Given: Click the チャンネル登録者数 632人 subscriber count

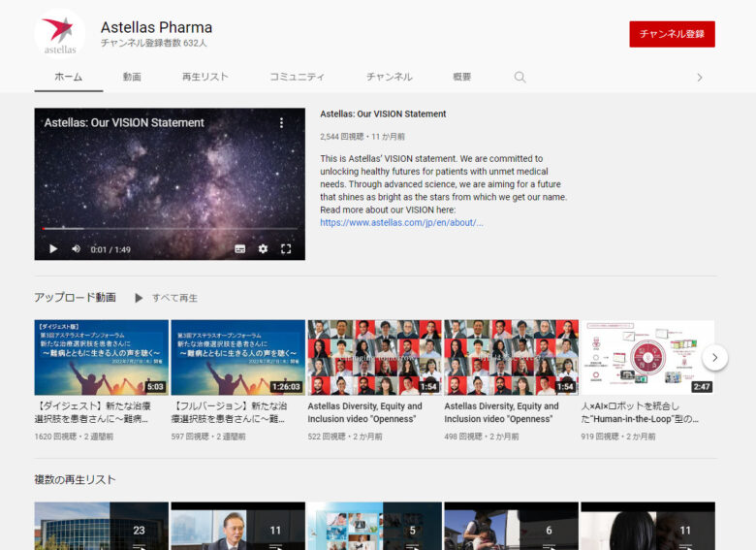Looking at the screenshot, I should tap(153, 43).
